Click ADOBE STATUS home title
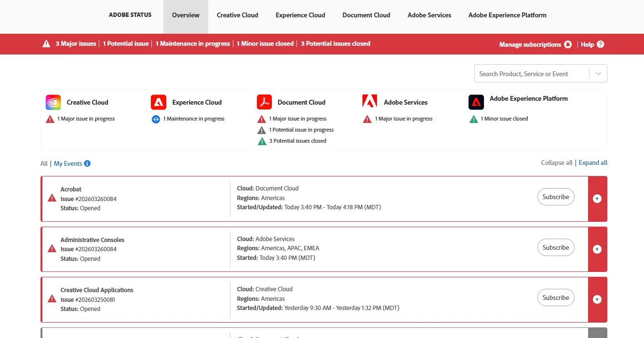 pos(130,15)
